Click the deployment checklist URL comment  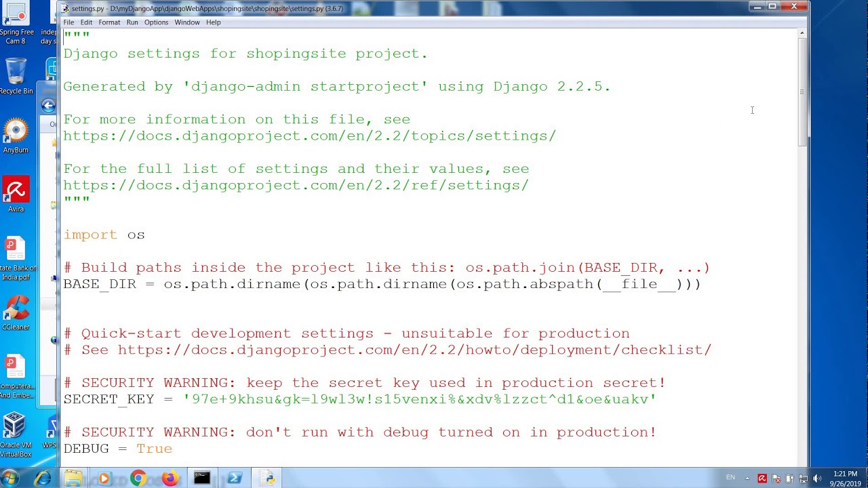(387, 350)
